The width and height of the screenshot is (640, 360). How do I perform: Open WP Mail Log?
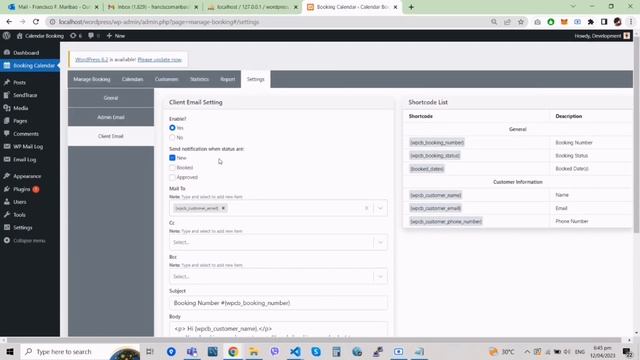(x=29, y=147)
